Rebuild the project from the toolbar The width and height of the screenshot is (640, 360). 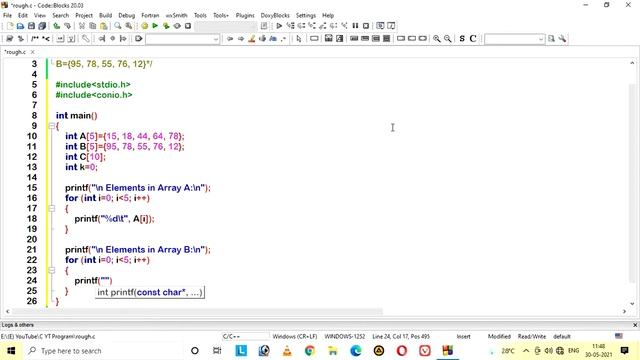[x=177, y=26]
